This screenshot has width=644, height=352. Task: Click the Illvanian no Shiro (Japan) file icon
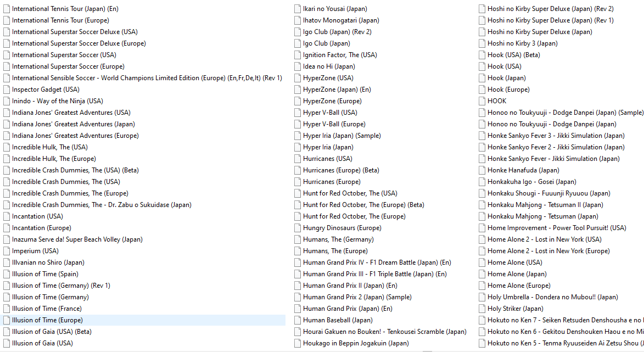pyautogui.click(x=7, y=262)
